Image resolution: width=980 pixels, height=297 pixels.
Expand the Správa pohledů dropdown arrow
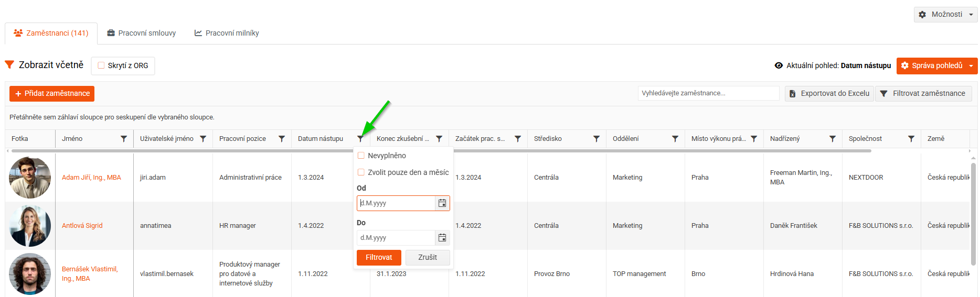[x=971, y=66]
